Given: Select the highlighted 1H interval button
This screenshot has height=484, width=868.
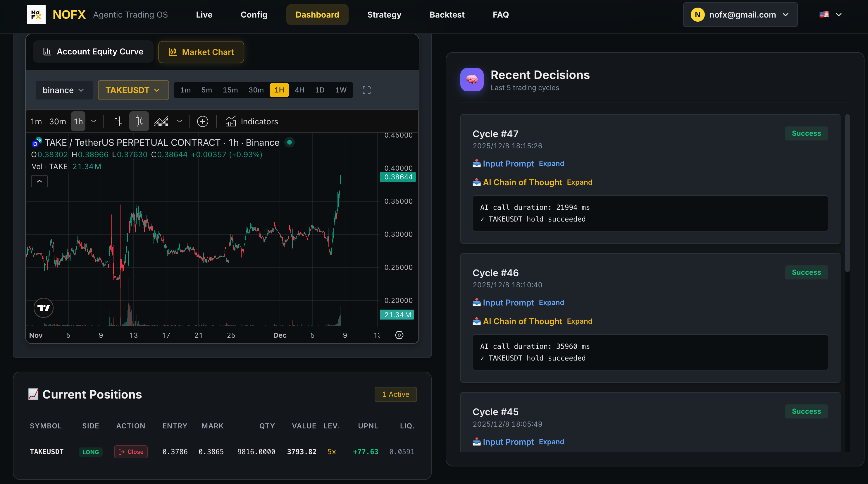Looking at the screenshot, I should coord(279,90).
